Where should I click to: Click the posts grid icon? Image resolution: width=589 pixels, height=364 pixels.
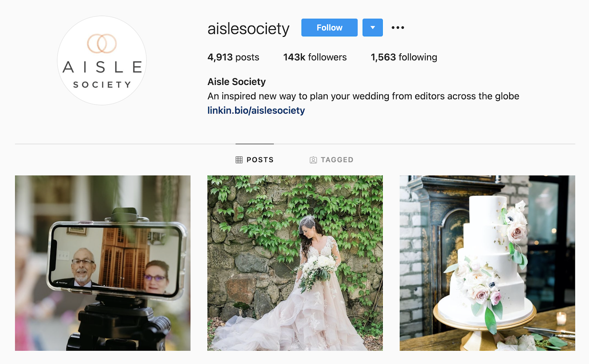[239, 160]
